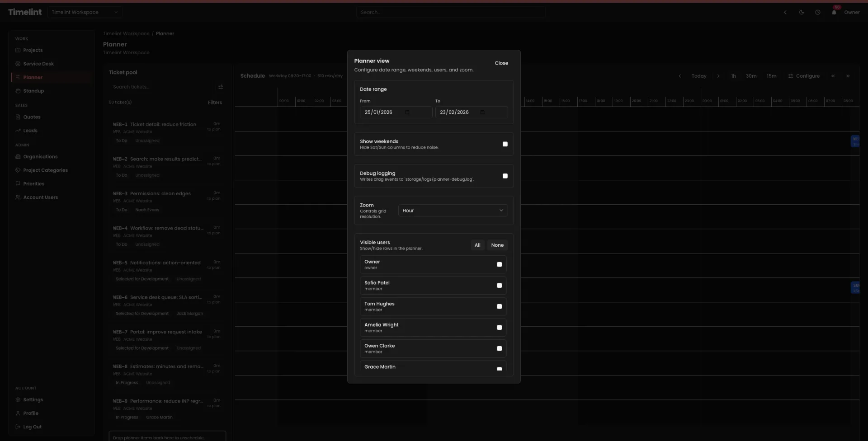868x441 pixels.
Task: Click the Search tickets input field
Action: (158, 87)
